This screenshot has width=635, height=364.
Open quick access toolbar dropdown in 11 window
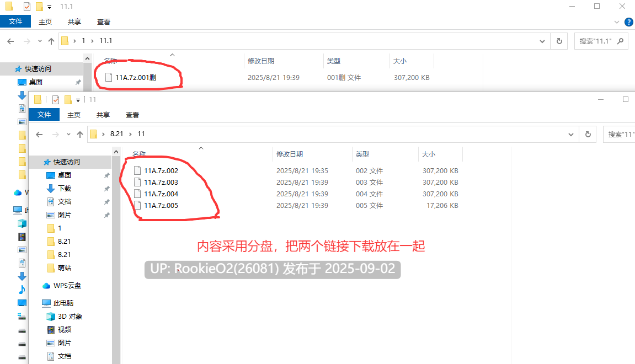(x=78, y=100)
